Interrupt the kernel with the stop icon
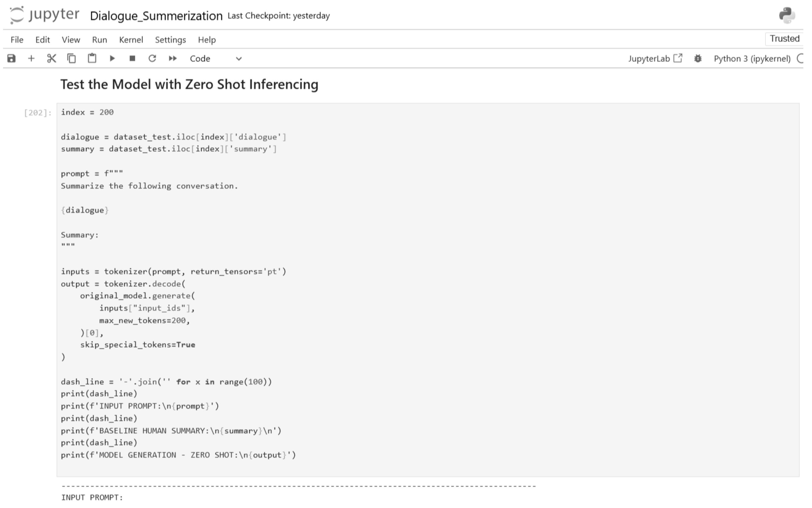This screenshot has width=812, height=508. (x=132, y=58)
